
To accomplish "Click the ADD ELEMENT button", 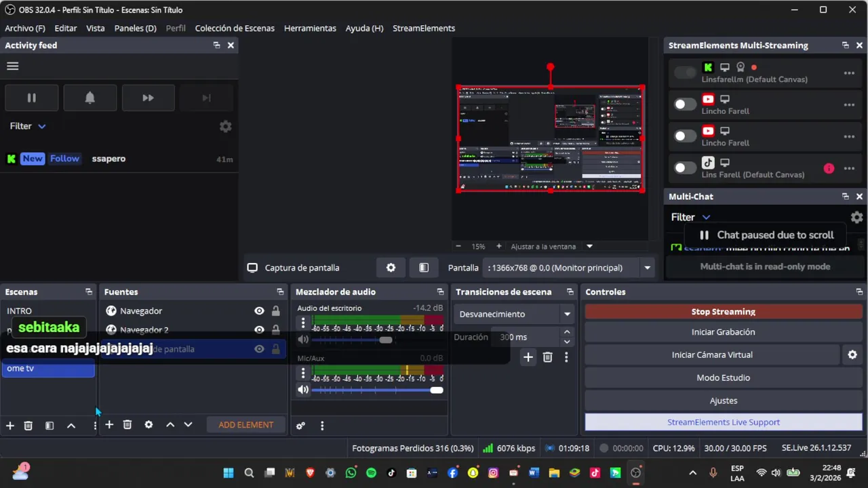I will coord(246,425).
